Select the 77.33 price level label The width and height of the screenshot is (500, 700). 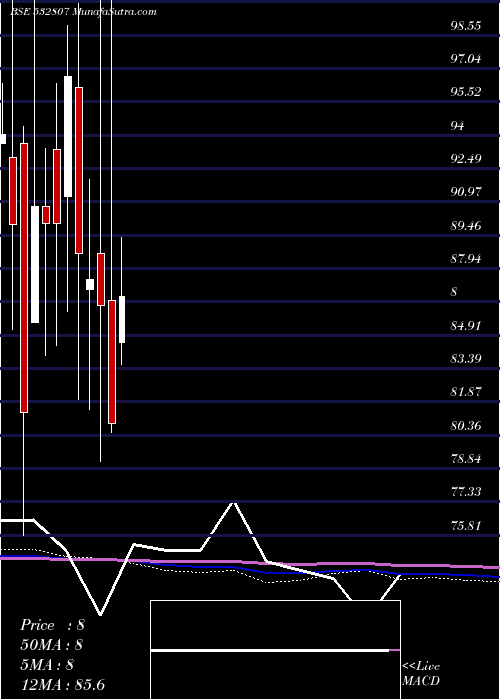[466, 492]
